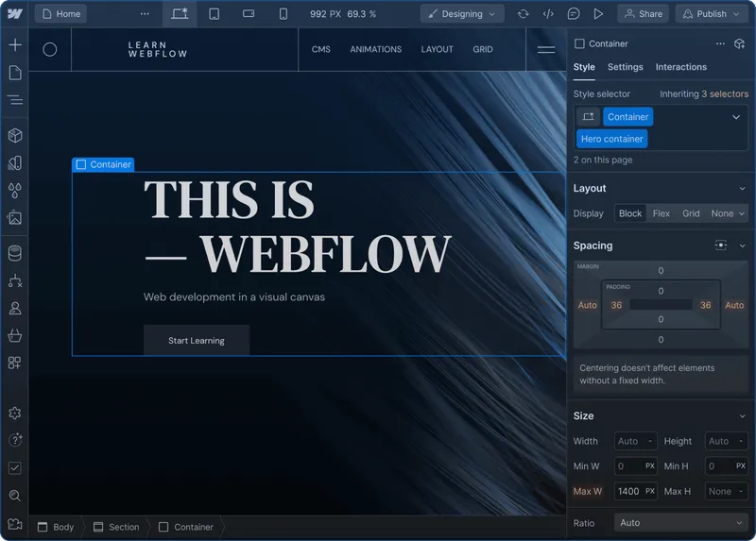Open the Help and AI assistant
Image resolution: width=756 pixels, height=541 pixels.
15,440
